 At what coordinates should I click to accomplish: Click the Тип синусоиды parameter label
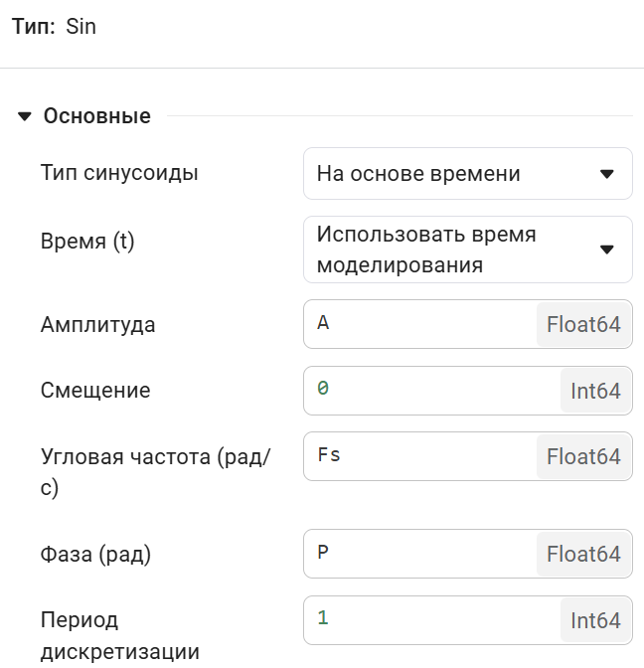(x=119, y=173)
